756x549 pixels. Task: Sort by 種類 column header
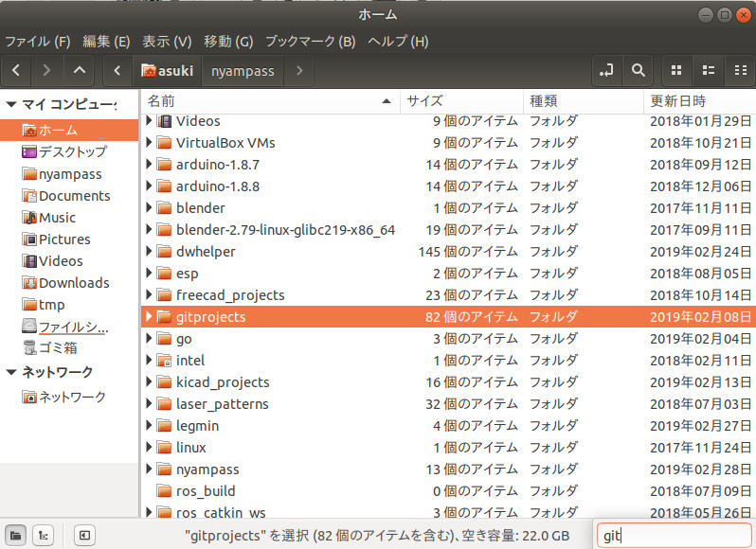point(584,101)
